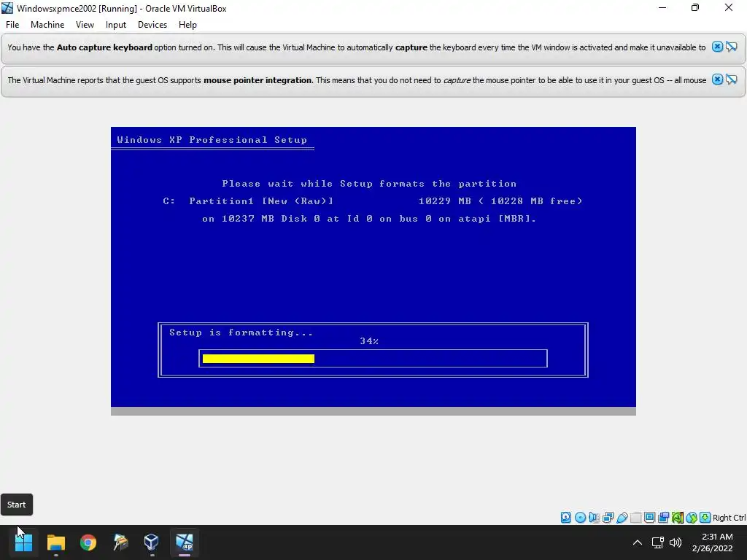Image resolution: width=747 pixels, height=560 pixels.
Task: Open the File menu
Action: tap(12, 25)
